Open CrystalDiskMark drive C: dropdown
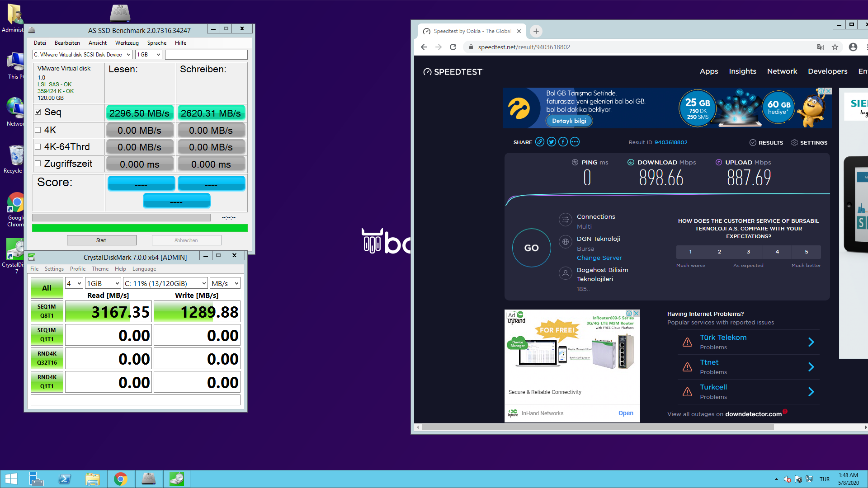The width and height of the screenshot is (868, 488). pyautogui.click(x=165, y=283)
